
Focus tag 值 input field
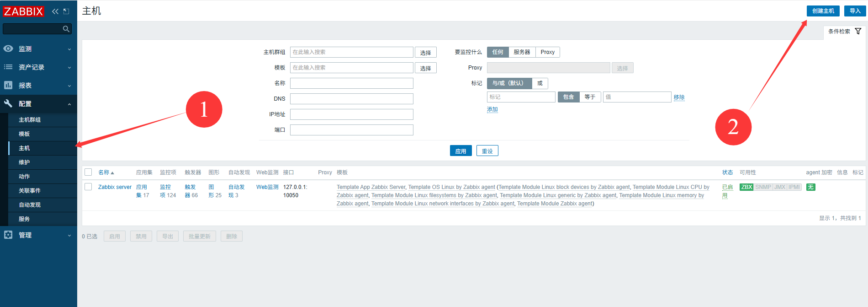pyautogui.click(x=637, y=97)
